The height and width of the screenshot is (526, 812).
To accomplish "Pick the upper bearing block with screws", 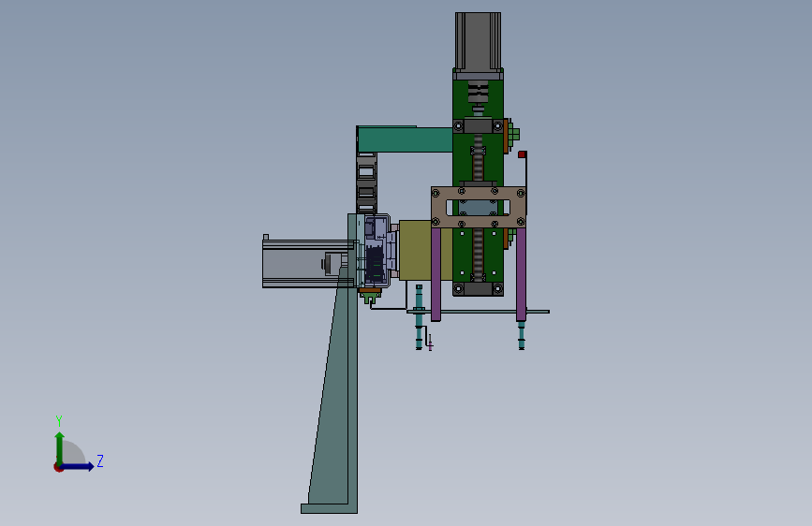I will (x=478, y=125).
